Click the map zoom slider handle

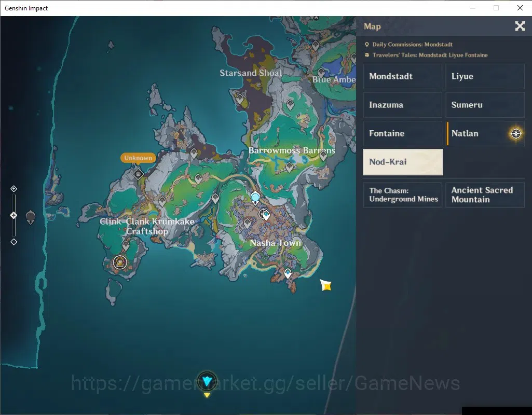coord(13,215)
